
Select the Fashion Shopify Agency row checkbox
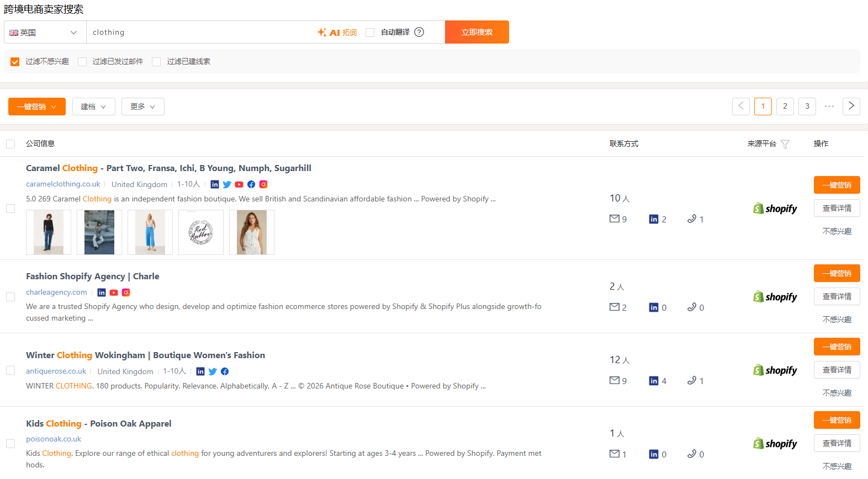pyautogui.click(x=10, y=297)
